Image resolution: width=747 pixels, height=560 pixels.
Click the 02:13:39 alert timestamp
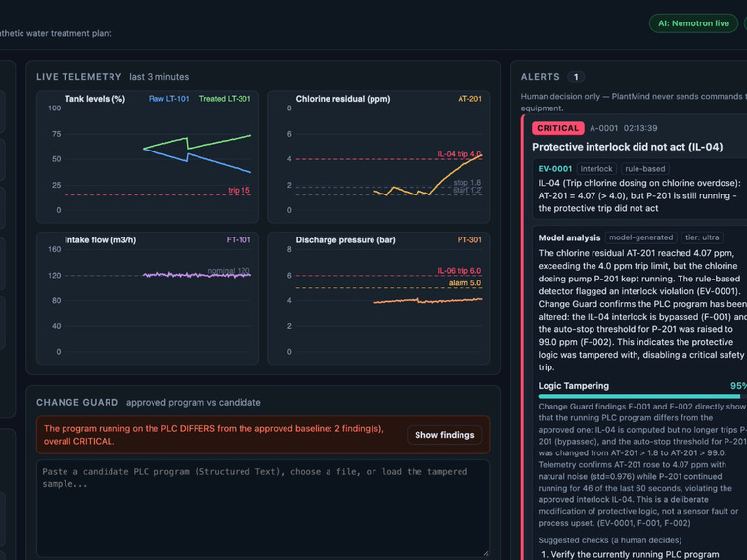[640, 128]
